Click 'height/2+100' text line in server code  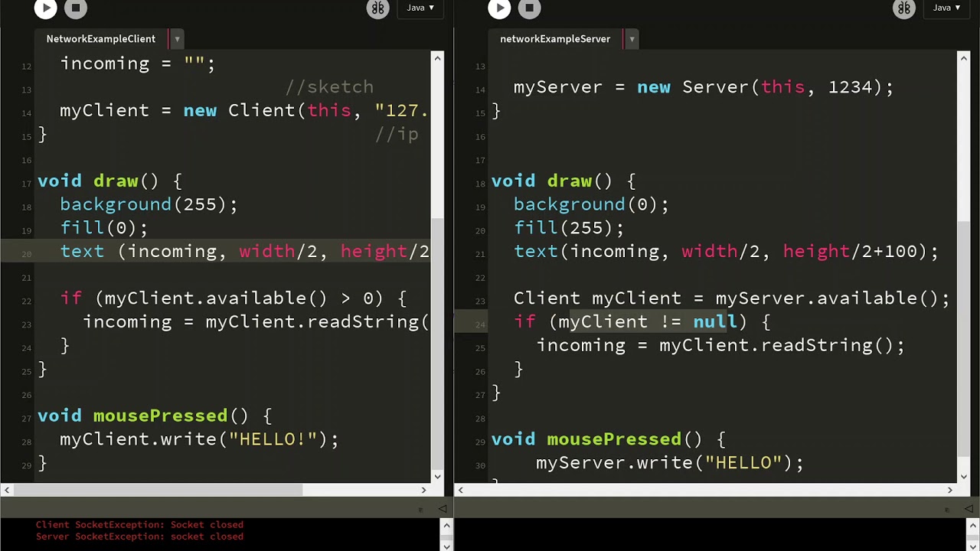click(726, 252)
